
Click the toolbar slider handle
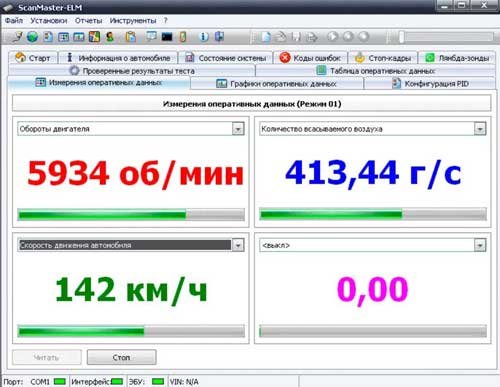click(x=402, y=37)
